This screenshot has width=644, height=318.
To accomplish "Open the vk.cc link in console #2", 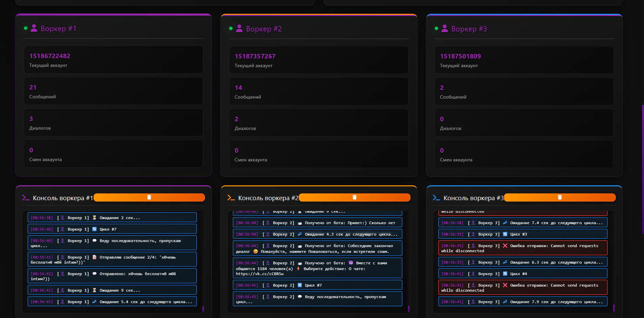I will 260,274.
